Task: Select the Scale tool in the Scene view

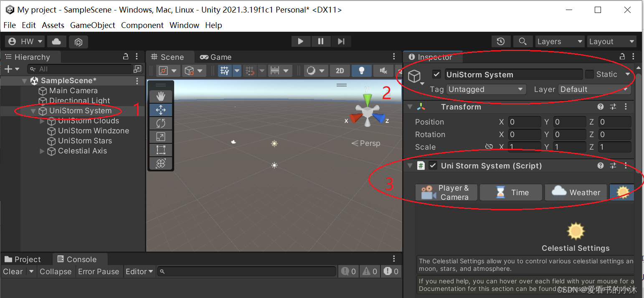Action: (161, 137)
